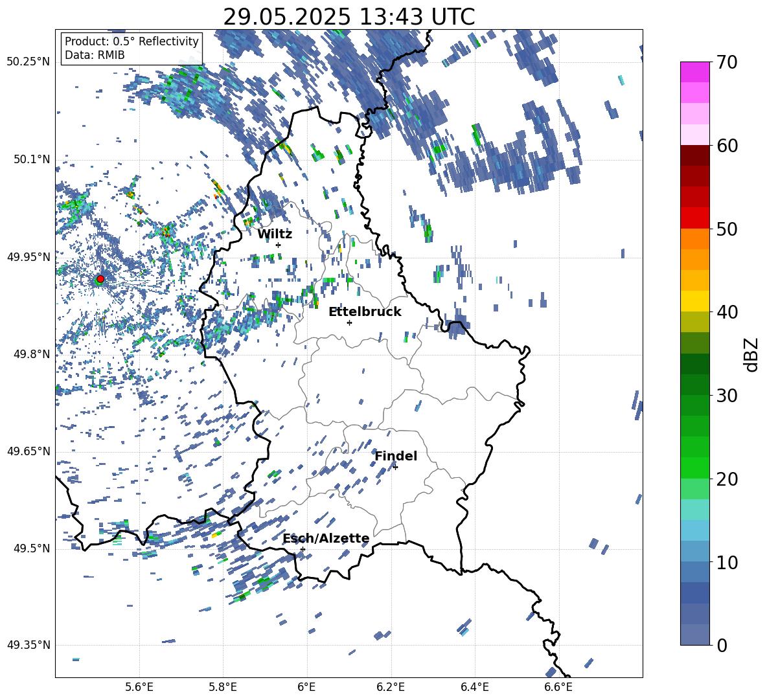Click the 6°E longitude label
This screenshot has width=767, height=700.
[x=306, y=687]
